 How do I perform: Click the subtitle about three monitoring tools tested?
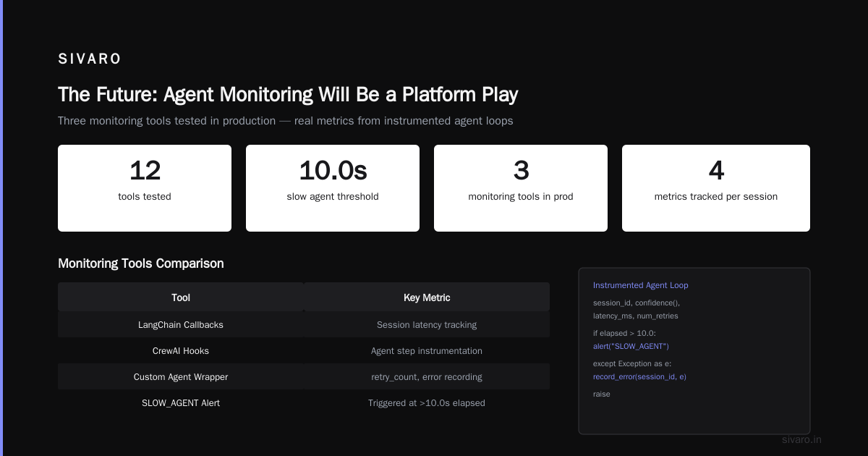(x=286, y=121)
